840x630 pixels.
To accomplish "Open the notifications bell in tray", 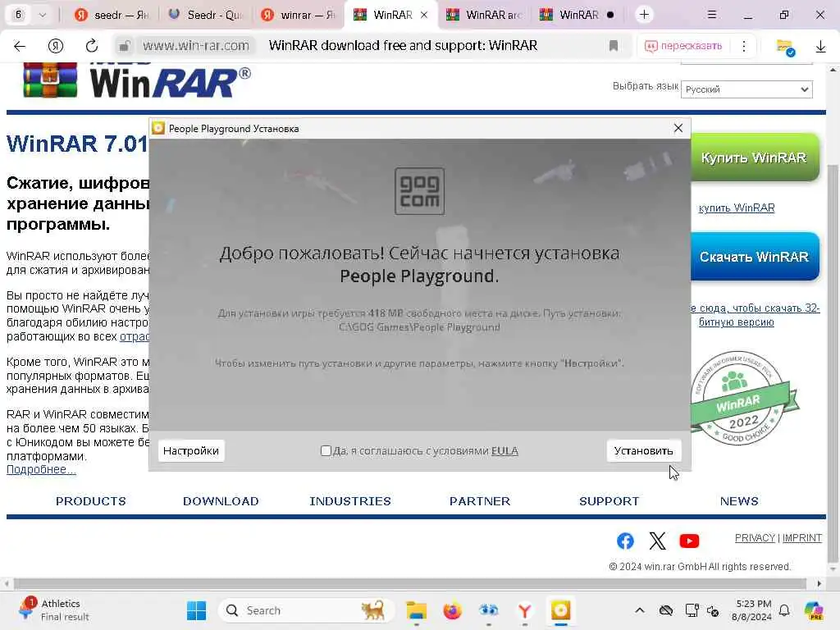I will click(784, 610).
